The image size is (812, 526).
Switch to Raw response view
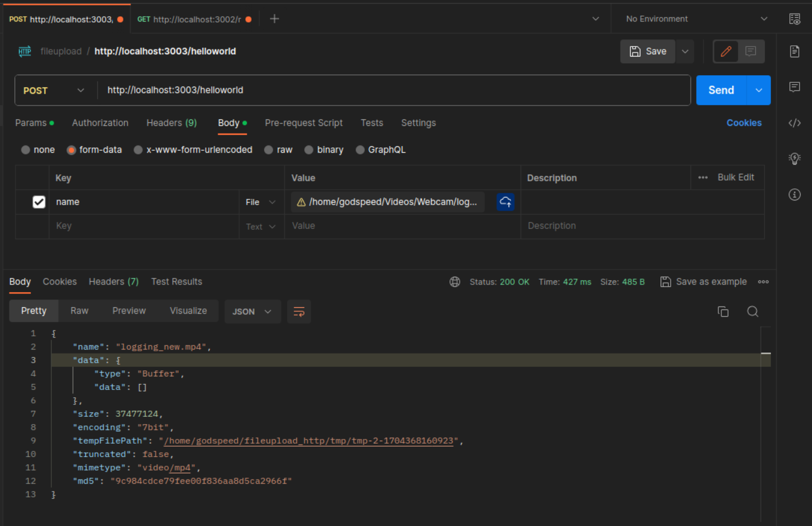[x=79, y=311]
